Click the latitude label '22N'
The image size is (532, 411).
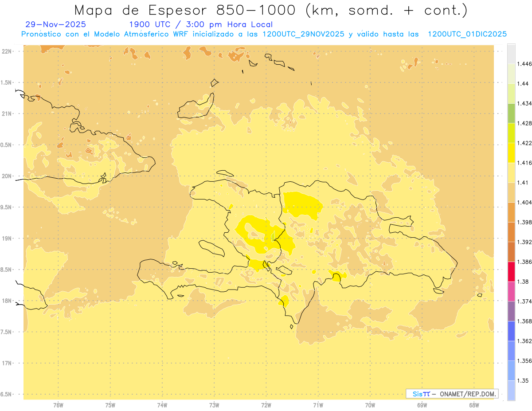pyautogui.click(x=7, y=51)
